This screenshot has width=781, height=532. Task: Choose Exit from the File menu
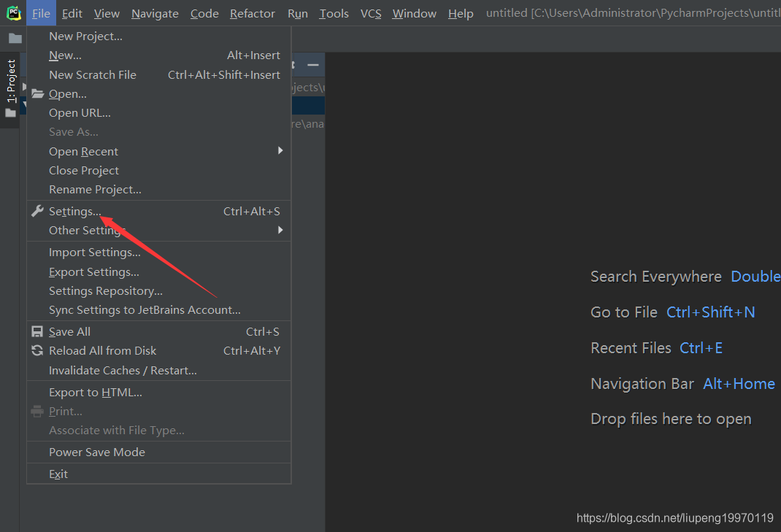(159, 474)
